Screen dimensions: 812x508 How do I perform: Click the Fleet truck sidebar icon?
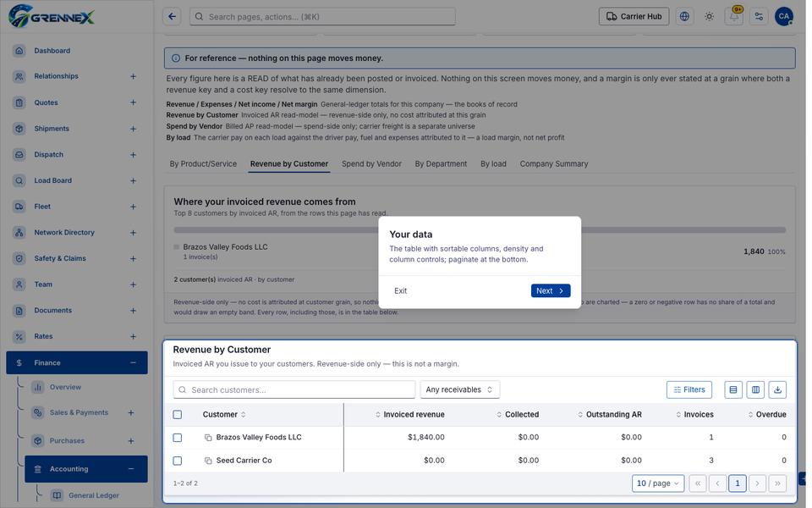(x=19, y=207)
